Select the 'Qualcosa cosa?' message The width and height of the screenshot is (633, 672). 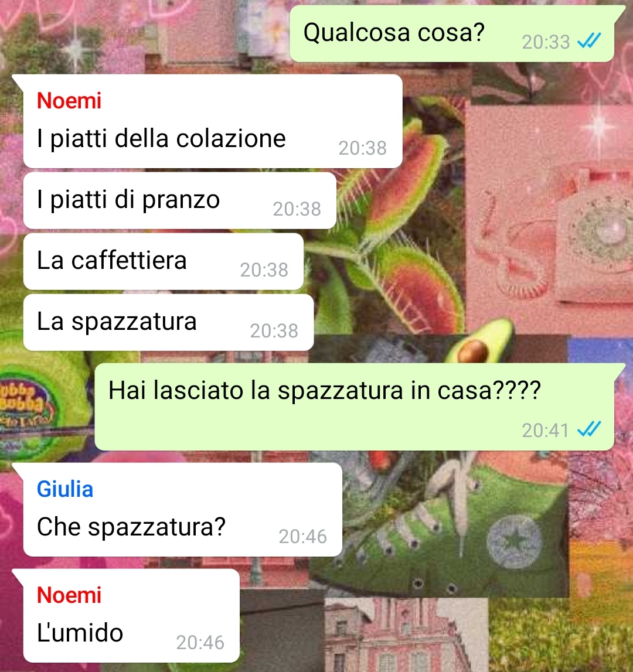pyautogui.click(x=452, y=33)
